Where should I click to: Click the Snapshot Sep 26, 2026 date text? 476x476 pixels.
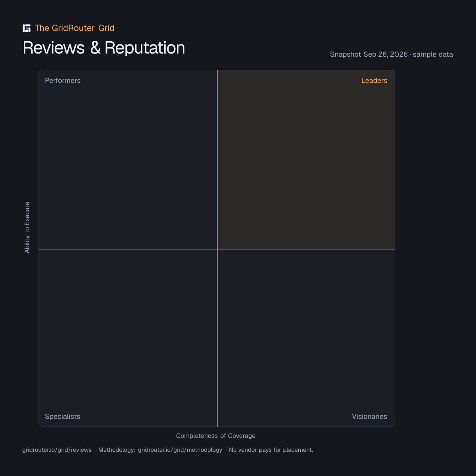pyautogui.click(x=369, y=54)
